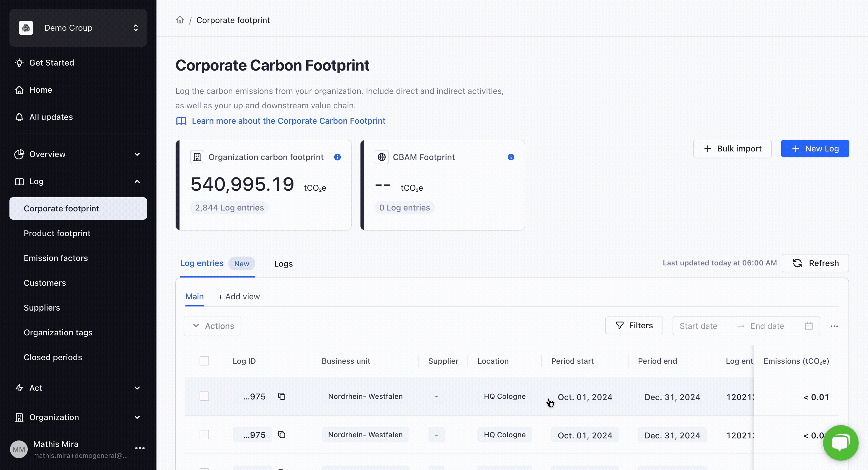Screen dimensions: 868x470
Task: Open table more options ellipsis
Action: point(834,326)
